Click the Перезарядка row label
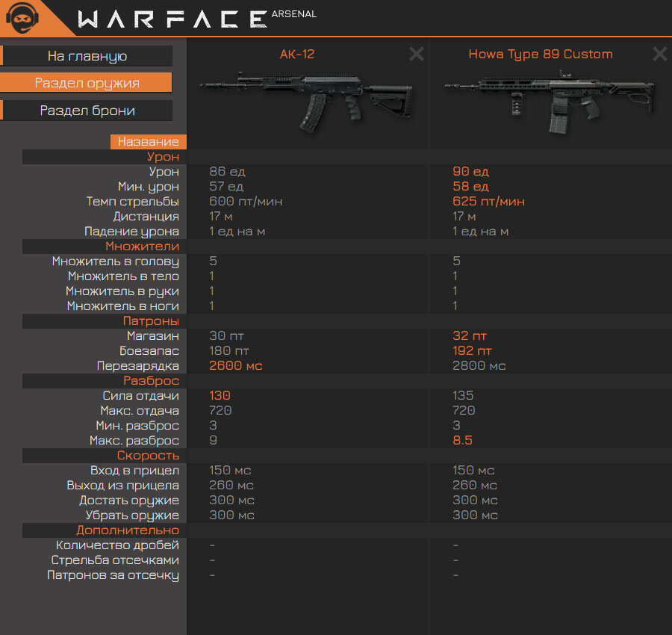672x635 pixels. click(x=138, y=366)
